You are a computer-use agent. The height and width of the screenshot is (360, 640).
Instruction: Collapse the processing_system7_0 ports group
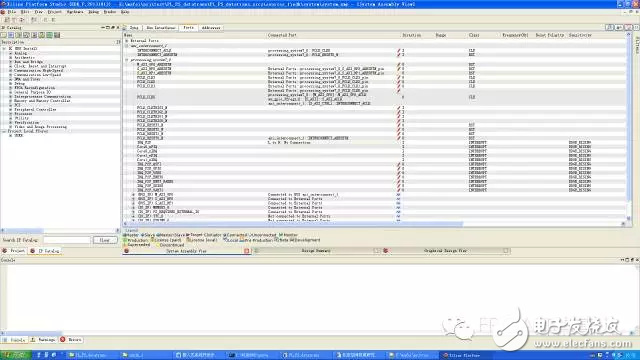pos(127,60)
